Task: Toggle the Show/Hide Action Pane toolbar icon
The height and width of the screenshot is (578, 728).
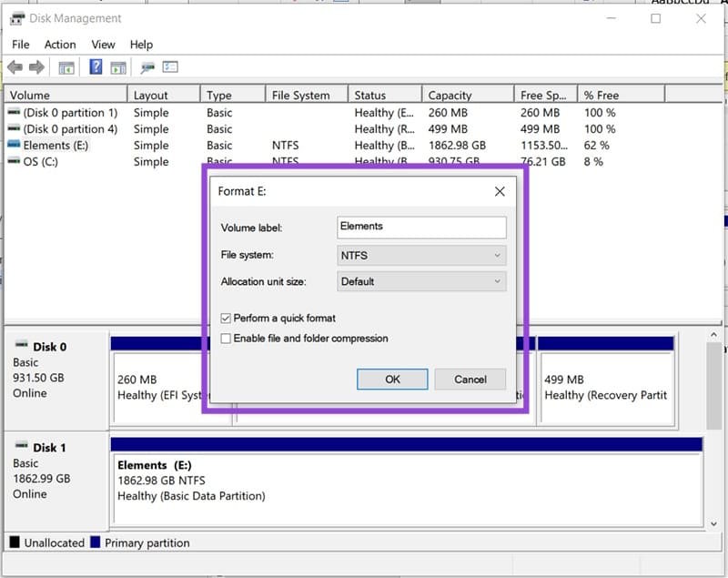Action: point(118,66)
